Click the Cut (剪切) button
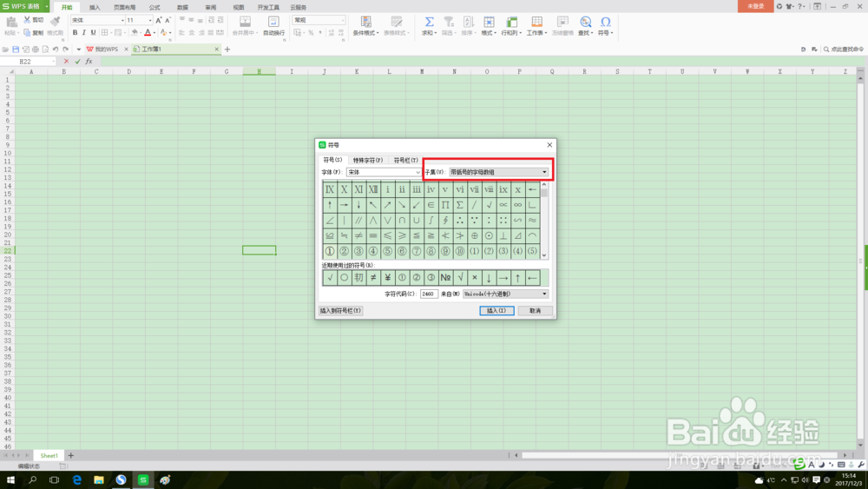The width and height of the screenshot is (868, 489). click(x=33, y=20)
